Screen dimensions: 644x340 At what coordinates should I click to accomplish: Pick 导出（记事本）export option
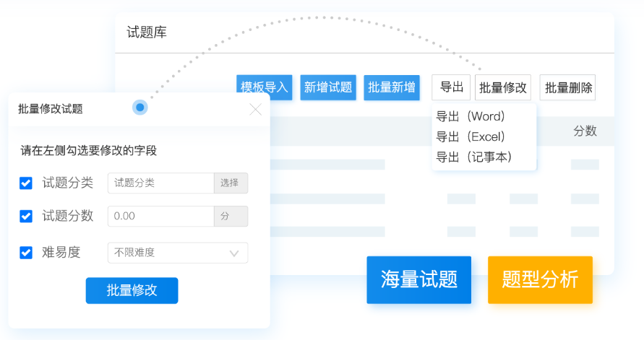(x=474, y=157)
